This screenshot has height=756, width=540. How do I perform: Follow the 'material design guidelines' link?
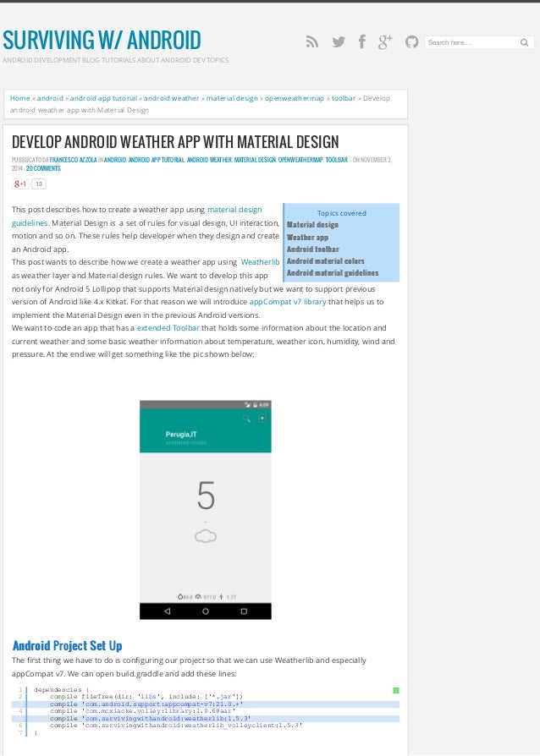(234, 209)
